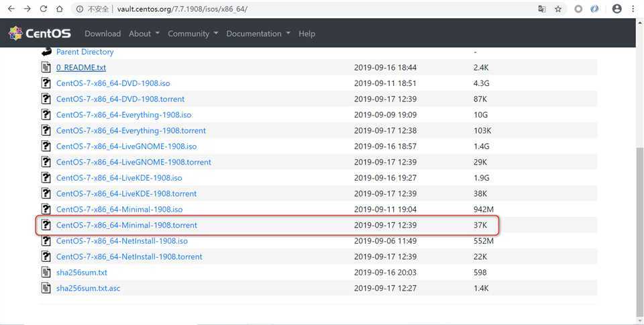The width and height of the screenshot is (644, 325).
Task: Open the Parent Directory link
Action: [85, 52]
